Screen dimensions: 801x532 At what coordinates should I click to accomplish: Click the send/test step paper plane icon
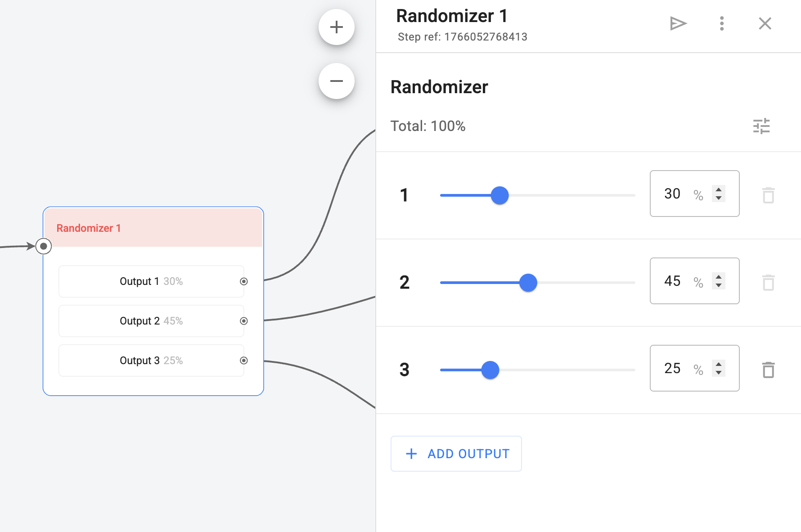(x=678, y=23)
